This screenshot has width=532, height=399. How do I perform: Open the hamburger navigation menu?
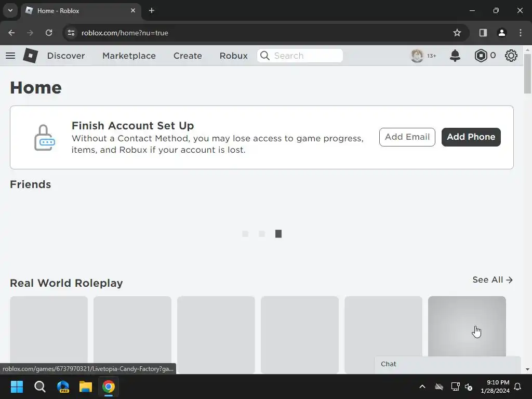click(x=10, y=56)
